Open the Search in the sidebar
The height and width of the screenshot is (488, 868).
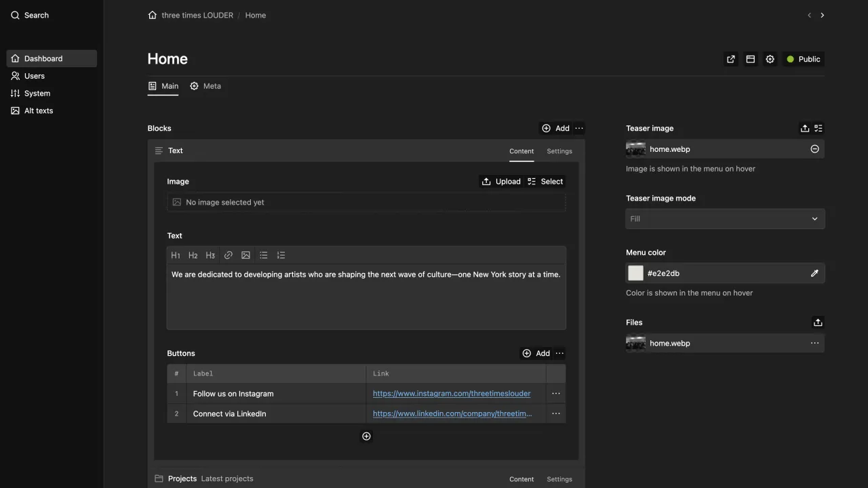pyautogui.click(x=30, y=15)
